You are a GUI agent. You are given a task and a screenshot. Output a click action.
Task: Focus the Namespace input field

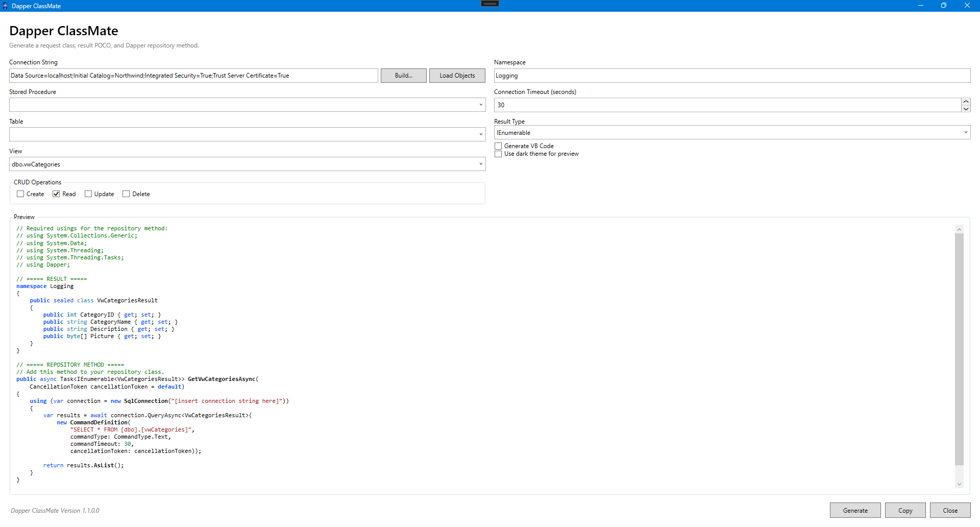tap(732, 76)
